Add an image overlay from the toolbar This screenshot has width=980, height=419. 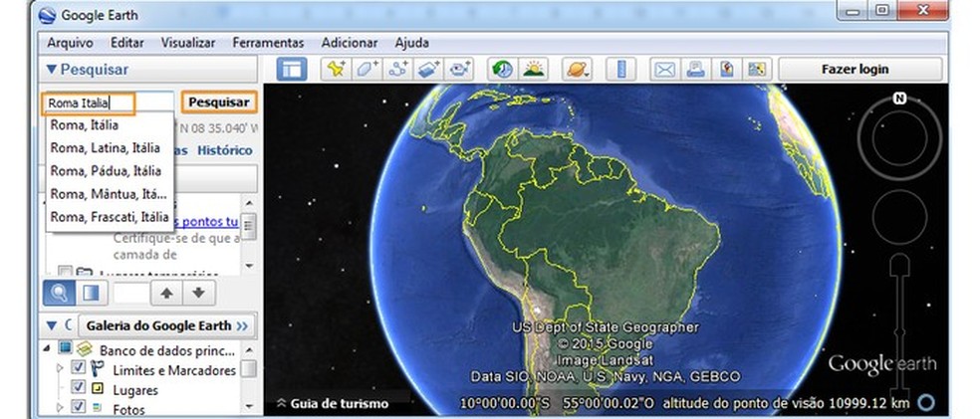(x=428, y=70)
